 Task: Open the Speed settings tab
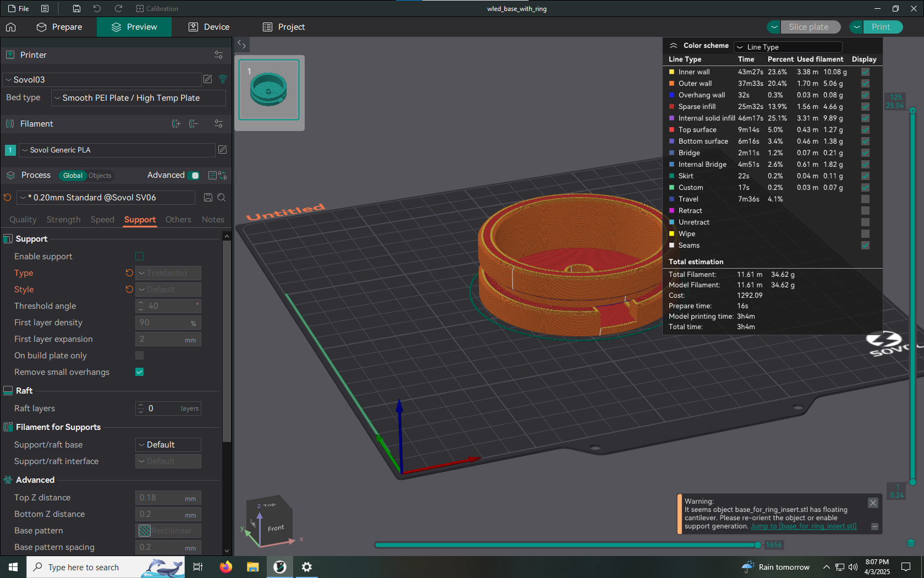click(102, 220)
